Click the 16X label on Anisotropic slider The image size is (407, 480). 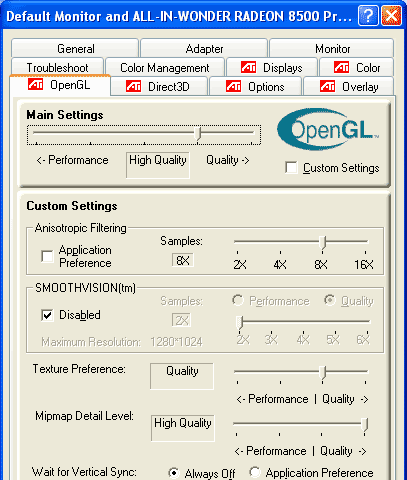point(364,265)
